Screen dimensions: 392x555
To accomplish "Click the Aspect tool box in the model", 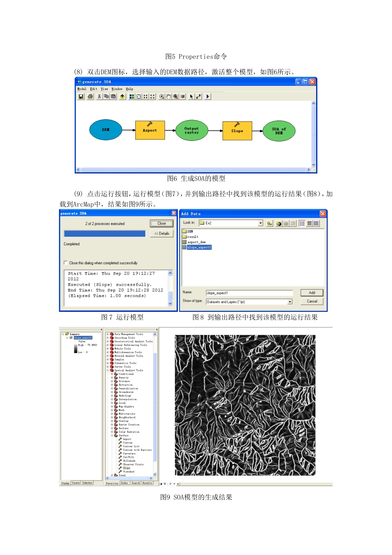I will click(150, 130).
